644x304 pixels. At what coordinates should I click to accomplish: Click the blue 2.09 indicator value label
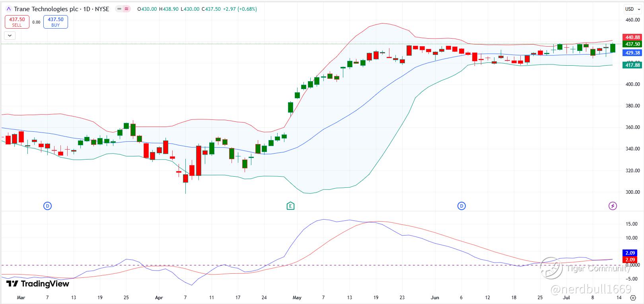[630, 253]
